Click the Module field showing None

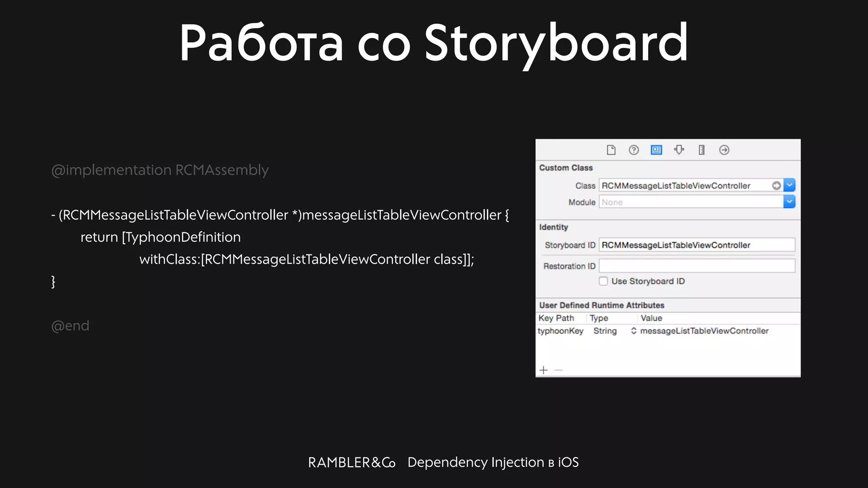pos(691,202)
